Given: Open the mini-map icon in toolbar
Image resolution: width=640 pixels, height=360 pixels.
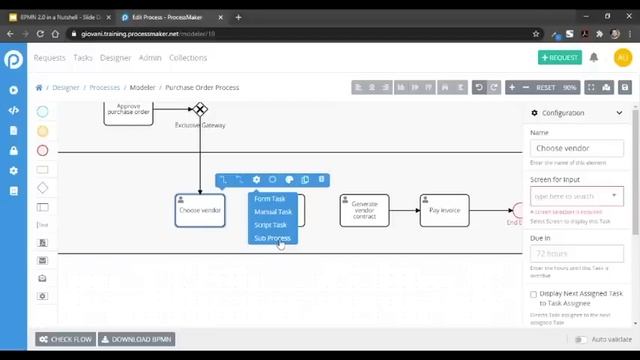Looking at the screenshot, I should click(607, 87).
